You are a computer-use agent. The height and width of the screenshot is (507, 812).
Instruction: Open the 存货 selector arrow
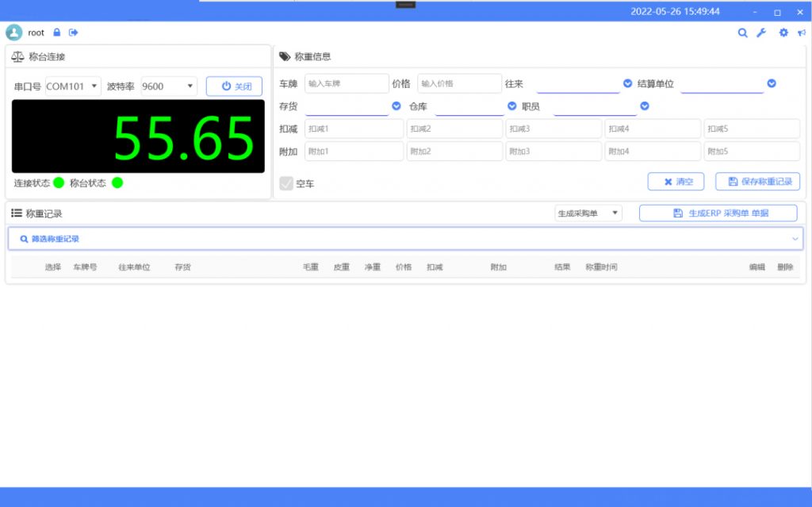point(396,106)
